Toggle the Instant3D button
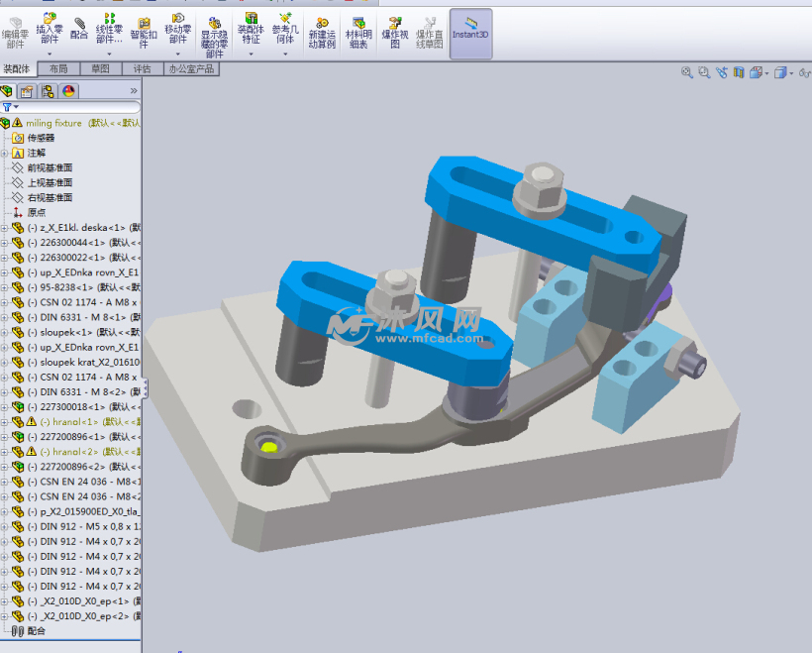Screen dimensions: 812x653 click(470, 30)
